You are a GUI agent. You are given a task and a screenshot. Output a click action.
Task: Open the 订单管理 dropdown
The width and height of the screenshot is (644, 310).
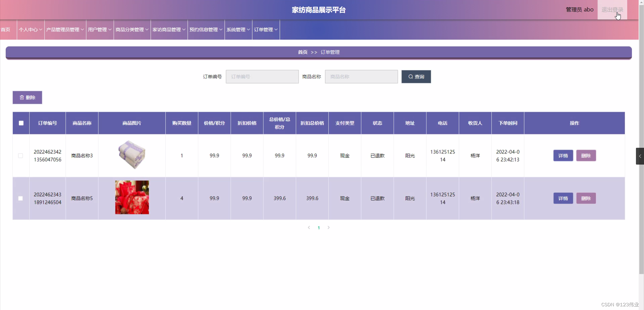(265, 30)
